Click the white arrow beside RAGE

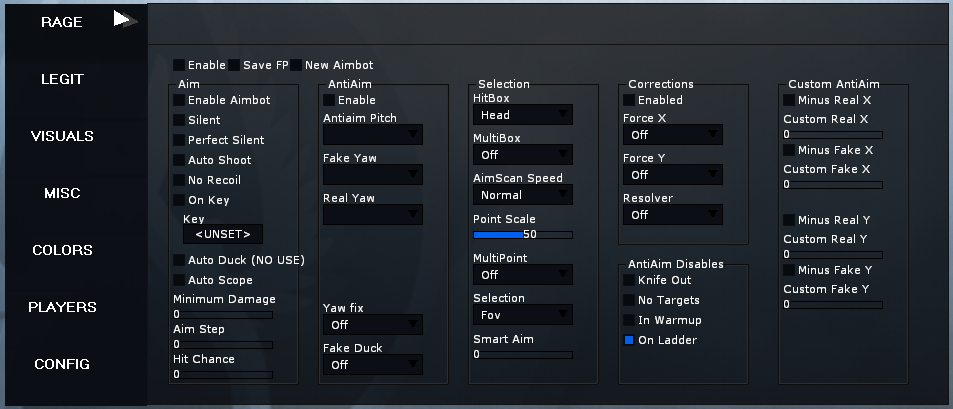coord(125,20)
